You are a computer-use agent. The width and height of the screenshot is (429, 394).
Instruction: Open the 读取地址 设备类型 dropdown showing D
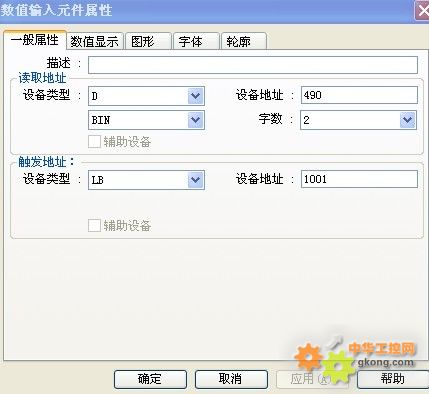coord(146,96)
